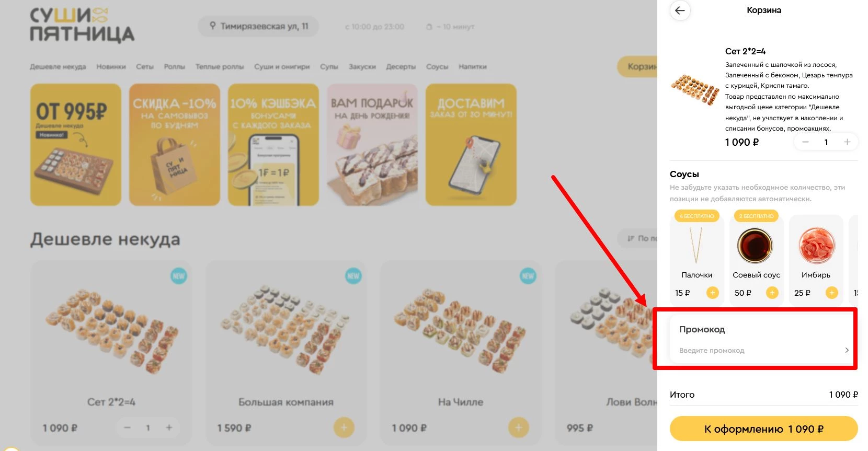Click the Введите промокод field
Screen dimensions: 868x451
761,350
